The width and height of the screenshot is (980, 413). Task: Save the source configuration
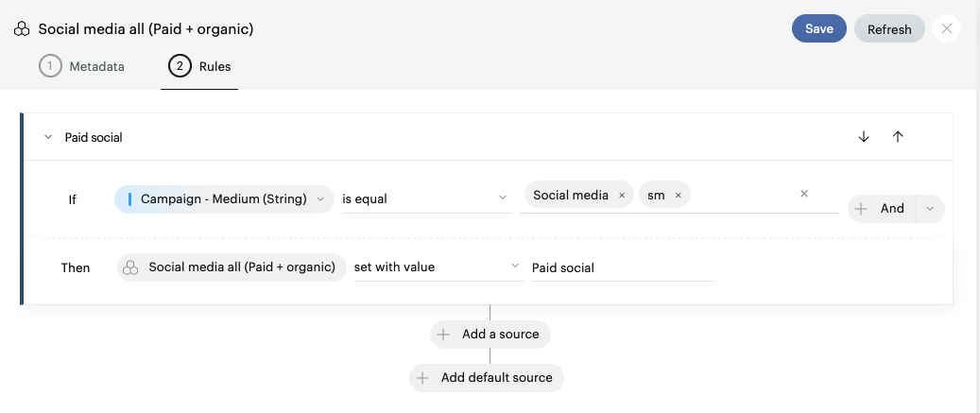coord(818,28)
